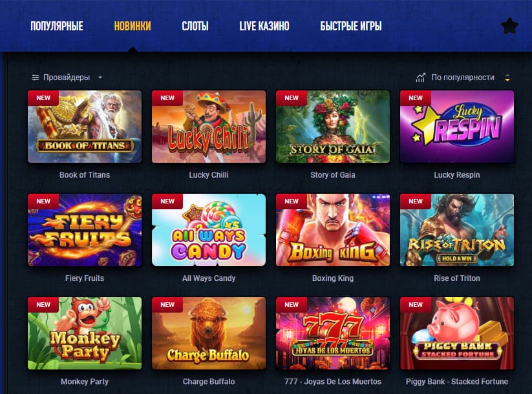Open the All Ways Candy thumbnail
This screenshot has height=394, width=532.
coord(209,230)
